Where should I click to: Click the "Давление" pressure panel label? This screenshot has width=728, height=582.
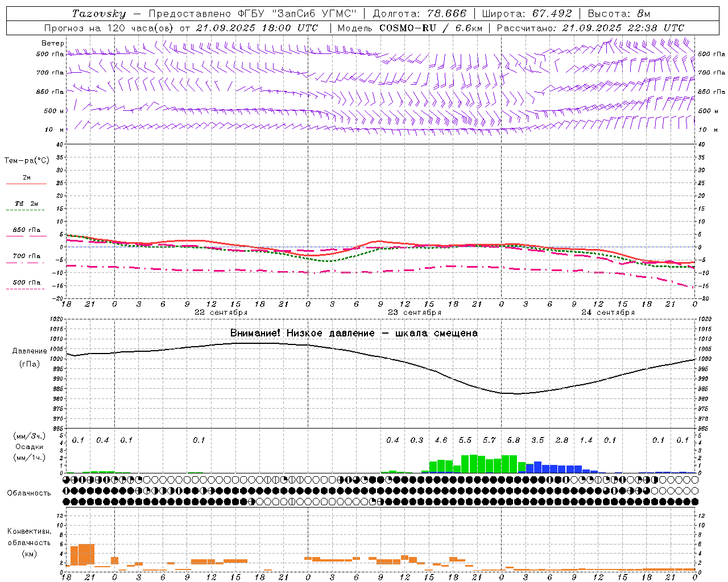tap(30, 351)
